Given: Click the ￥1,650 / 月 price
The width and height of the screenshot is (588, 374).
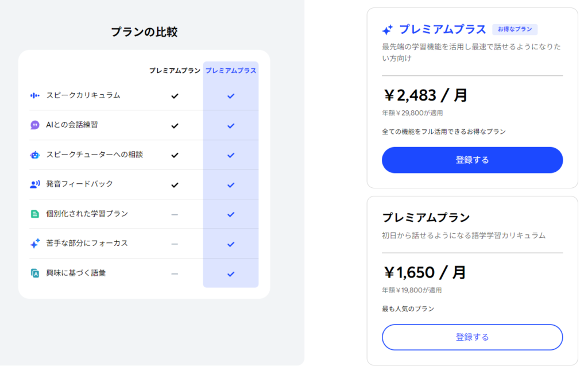Looking at the screenshot, I should 424,272.
